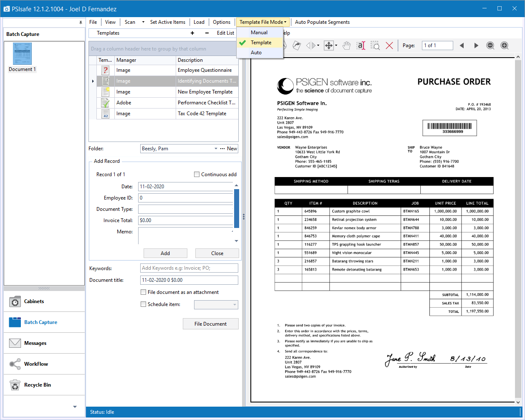Click the Batch Capture navigation item

(44, 322)
